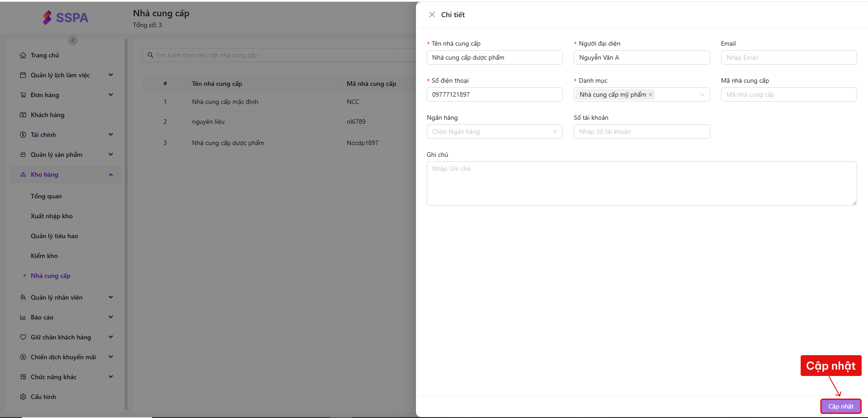Click the Quản lý lịch làm việc calendar icon

coord(23,75)
